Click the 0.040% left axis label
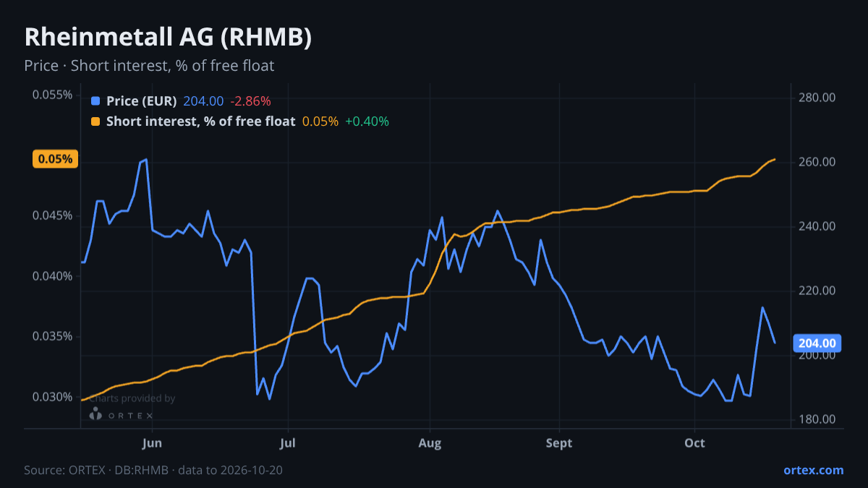The width and height of the screenshot is (868, 488). pyautogui.click(x=52, y=276)
